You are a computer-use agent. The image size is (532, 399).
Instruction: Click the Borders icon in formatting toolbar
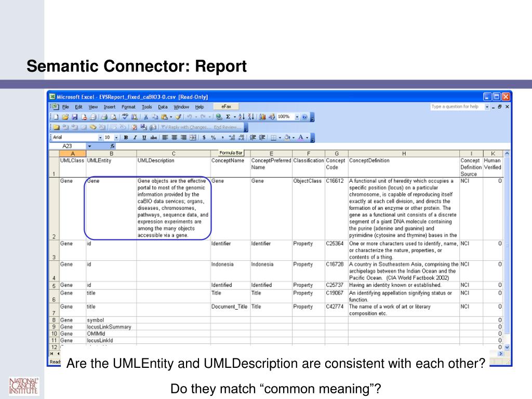pyautogui.click(x=273, y=137)
